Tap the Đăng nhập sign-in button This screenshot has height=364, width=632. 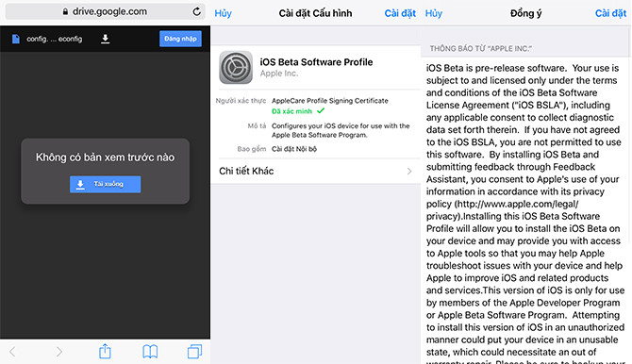(180, 39)
